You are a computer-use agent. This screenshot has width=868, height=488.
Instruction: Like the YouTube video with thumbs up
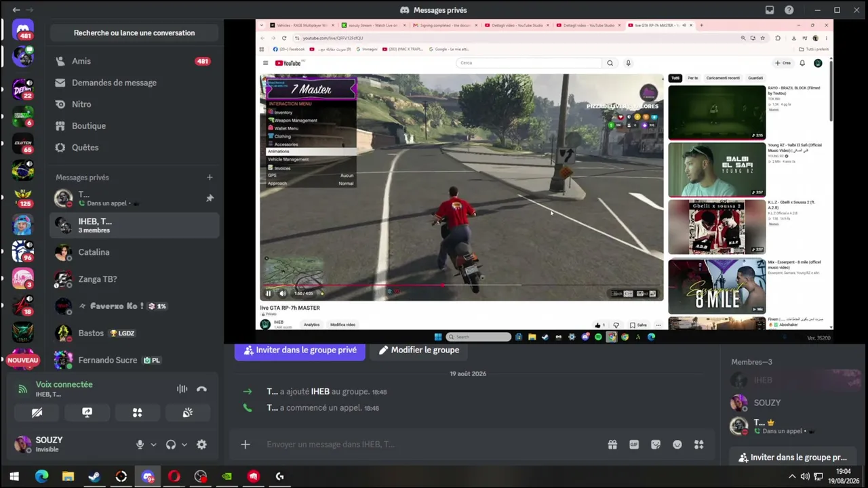point(597,325)
